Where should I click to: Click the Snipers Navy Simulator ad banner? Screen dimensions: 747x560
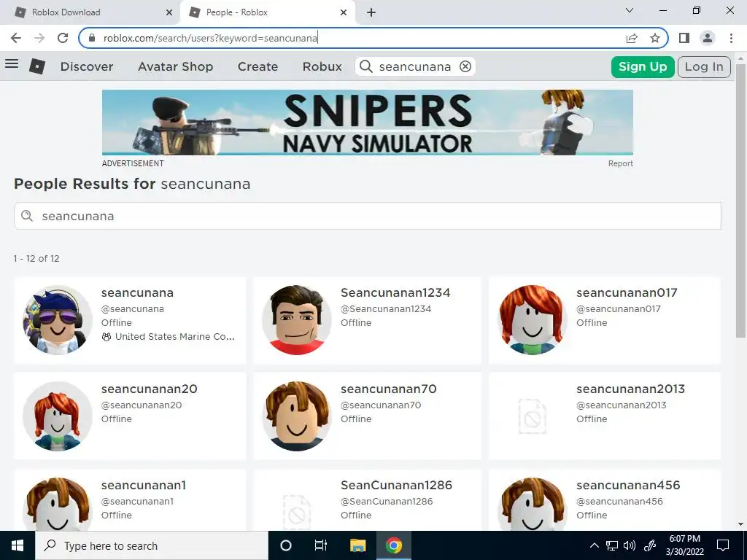[x=368, y=122]
